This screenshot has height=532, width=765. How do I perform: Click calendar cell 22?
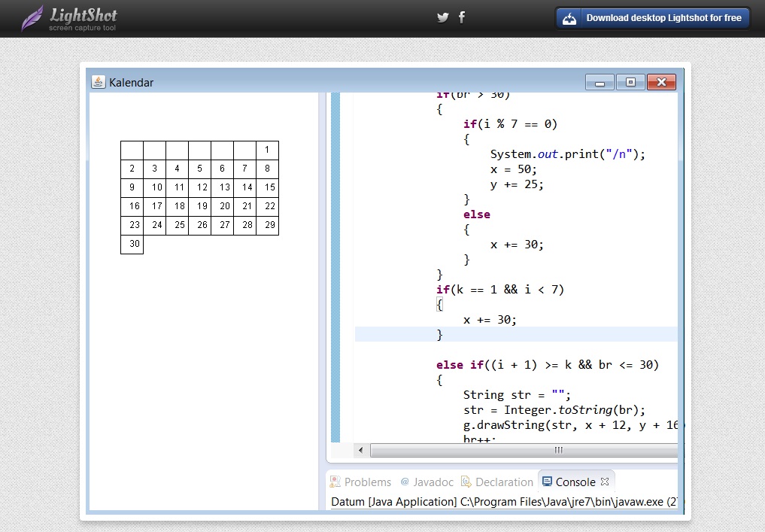click(267, 206)
